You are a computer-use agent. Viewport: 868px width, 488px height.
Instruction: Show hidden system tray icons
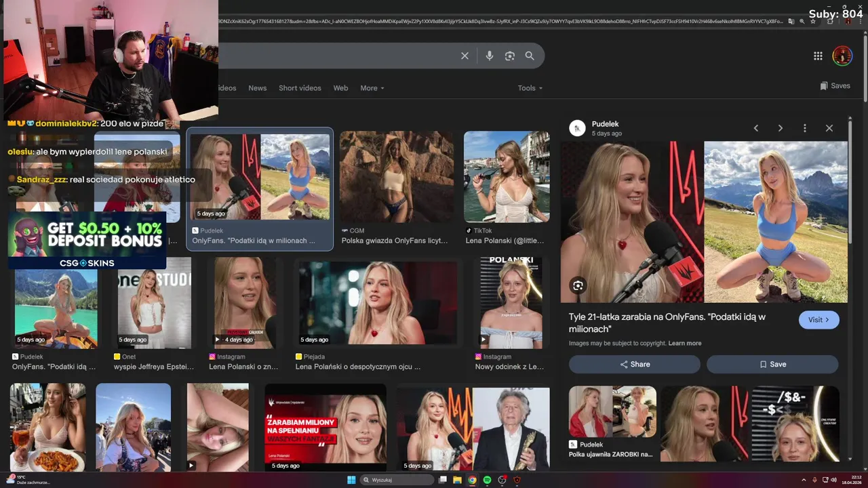point(804,480)
